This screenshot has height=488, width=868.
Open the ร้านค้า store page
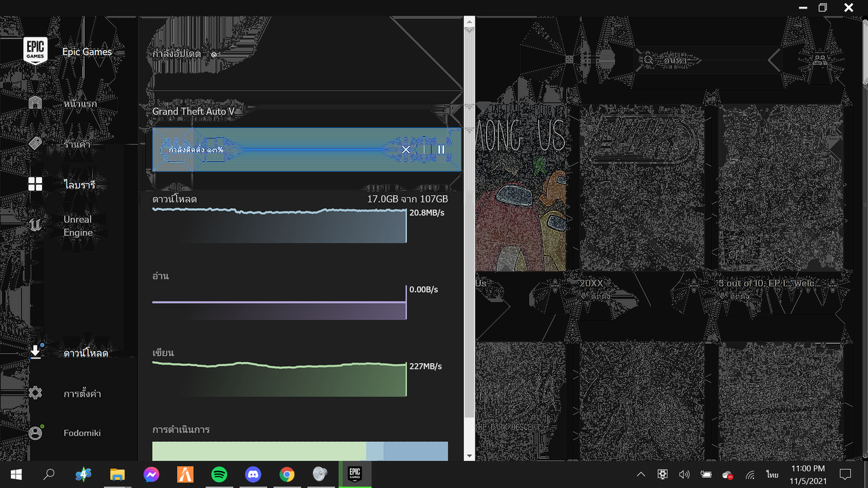click(x=77, y=144)
